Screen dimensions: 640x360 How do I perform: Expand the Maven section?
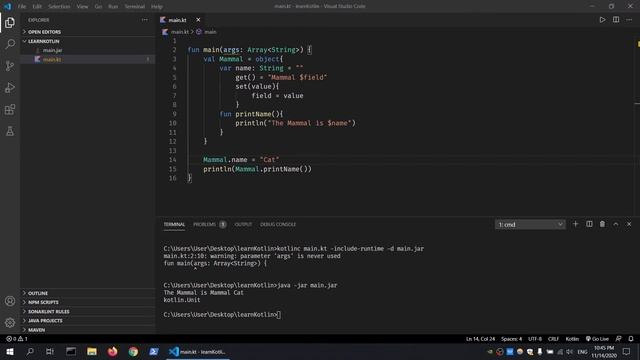click(x=88, y=330)
